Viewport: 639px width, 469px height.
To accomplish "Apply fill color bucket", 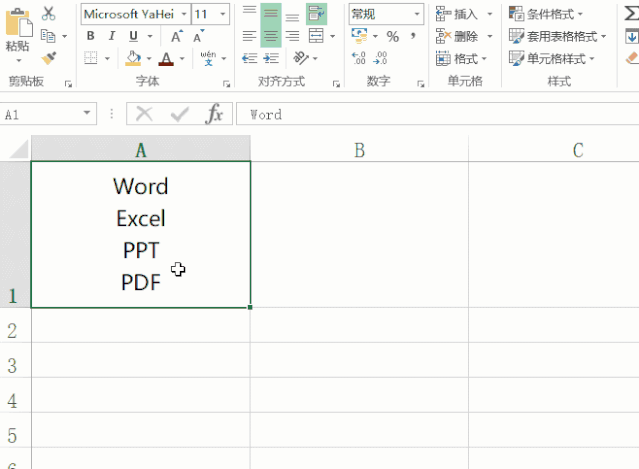I will point(133,58).
